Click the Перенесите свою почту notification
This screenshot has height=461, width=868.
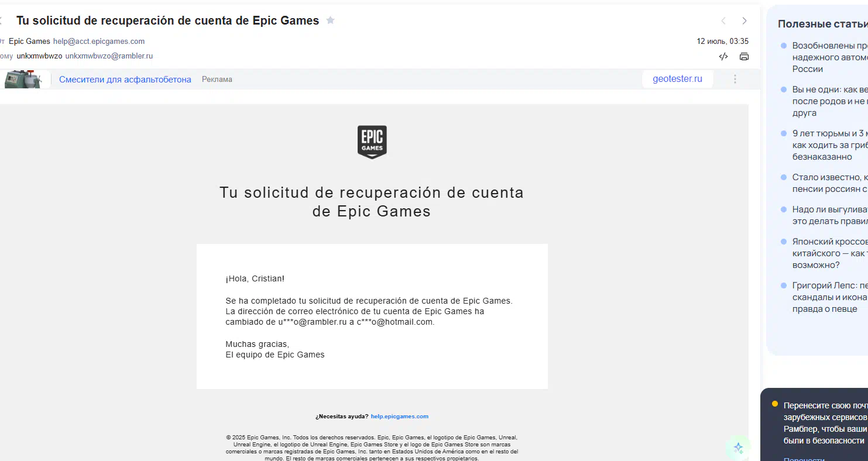(x=825, y=423)
